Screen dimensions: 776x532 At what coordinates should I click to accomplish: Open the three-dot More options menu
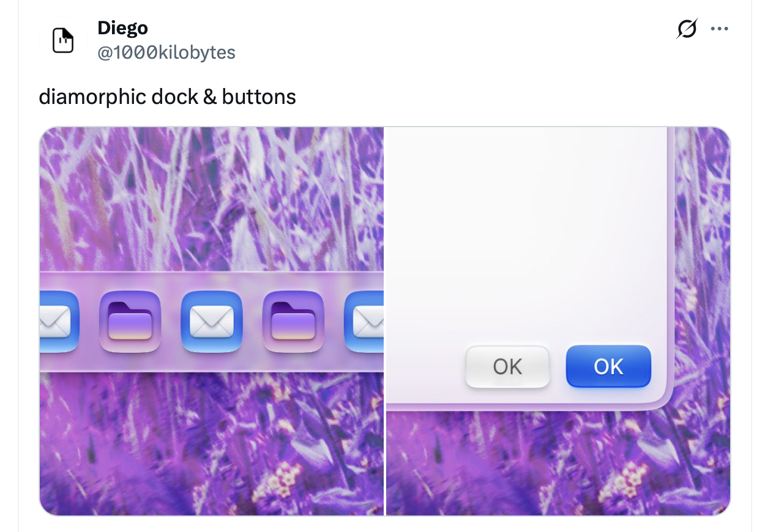point(720,29)
